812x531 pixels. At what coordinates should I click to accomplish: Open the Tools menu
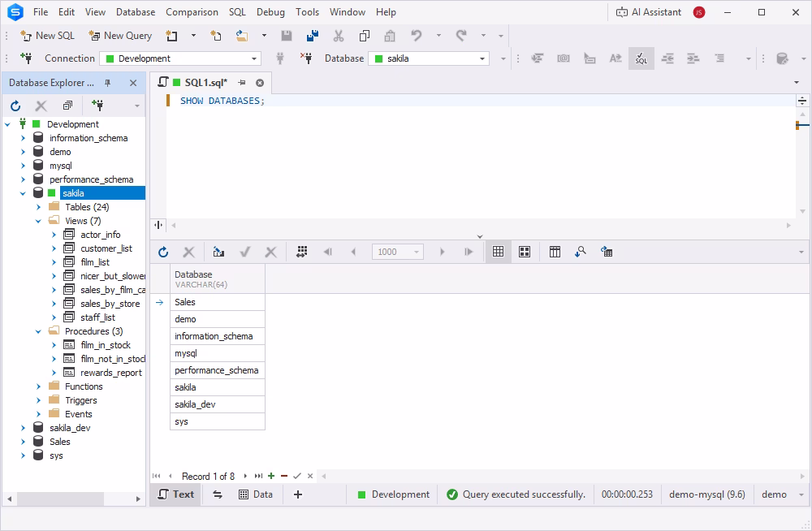[x=307, y=12]
